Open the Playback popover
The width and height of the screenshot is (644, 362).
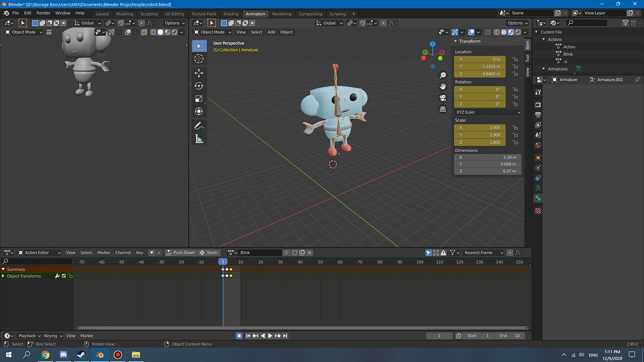click(x=29, y=336)
